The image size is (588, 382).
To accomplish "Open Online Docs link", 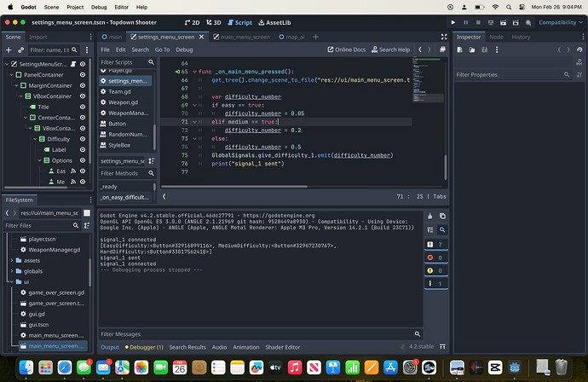I will (x=347, y=49).
